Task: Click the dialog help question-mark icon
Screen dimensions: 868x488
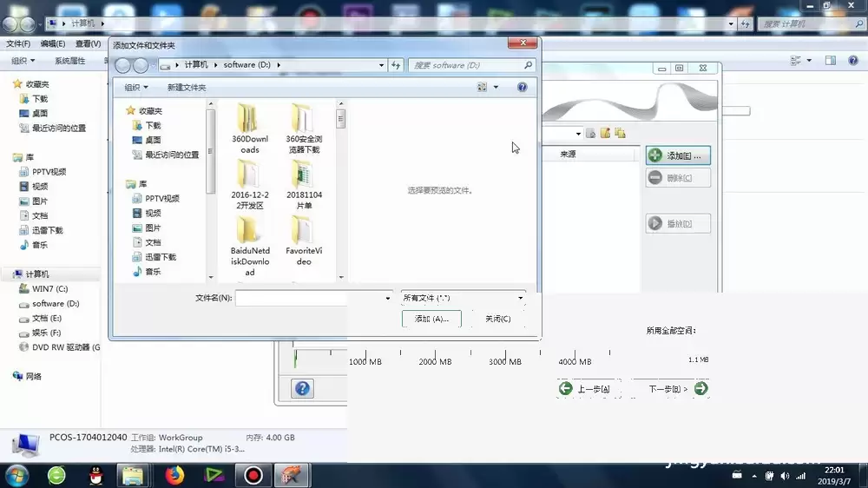Action: point(522,87)
